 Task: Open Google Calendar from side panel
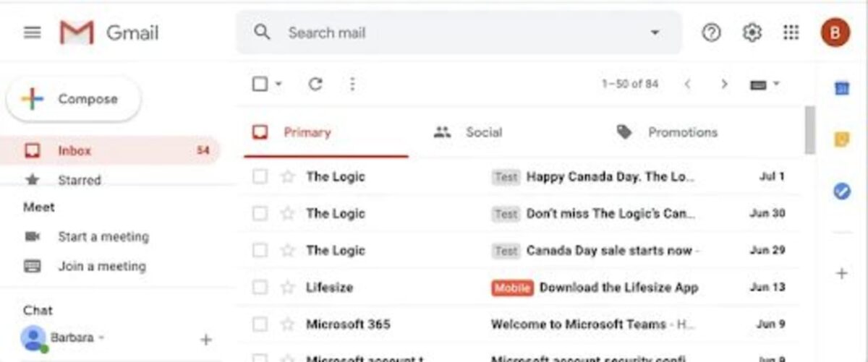[842, 88]
